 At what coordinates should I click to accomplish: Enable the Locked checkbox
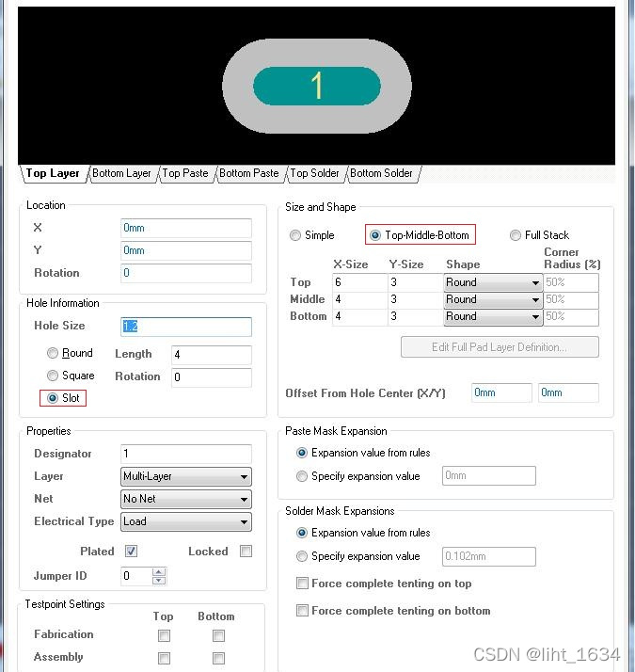click(x=246, y=552)
